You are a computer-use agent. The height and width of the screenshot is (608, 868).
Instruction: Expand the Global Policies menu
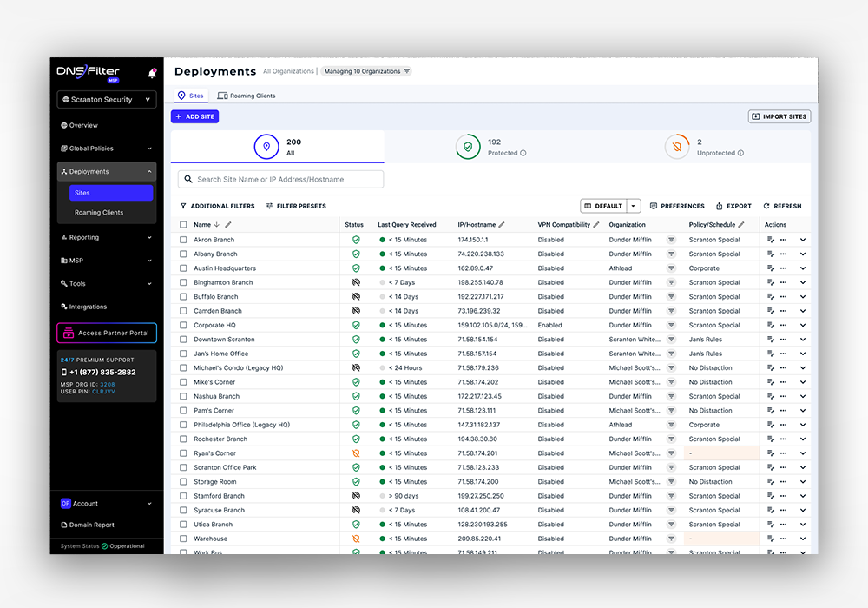pos(107,149)
